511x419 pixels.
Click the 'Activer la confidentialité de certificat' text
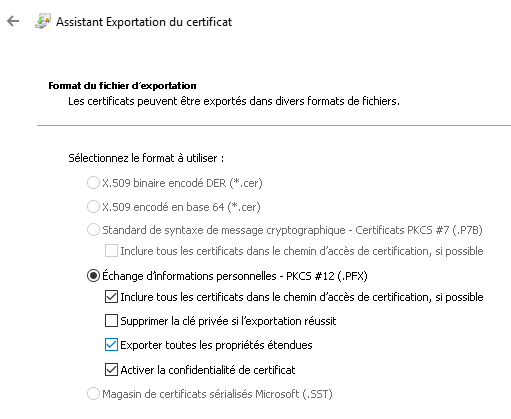tap(208, 370)
